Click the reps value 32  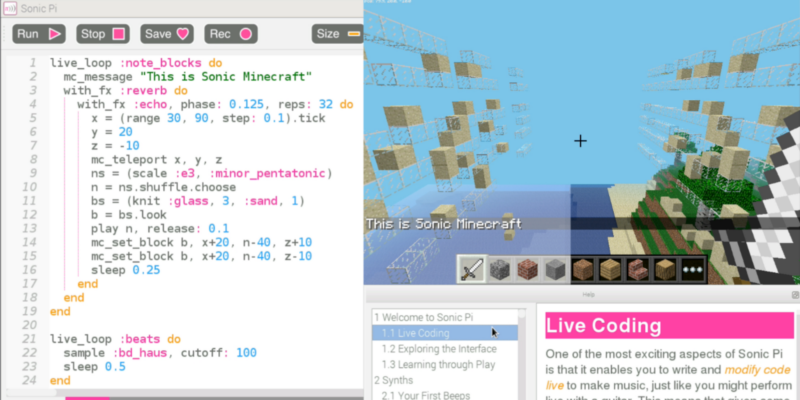[x=326, y=105]
